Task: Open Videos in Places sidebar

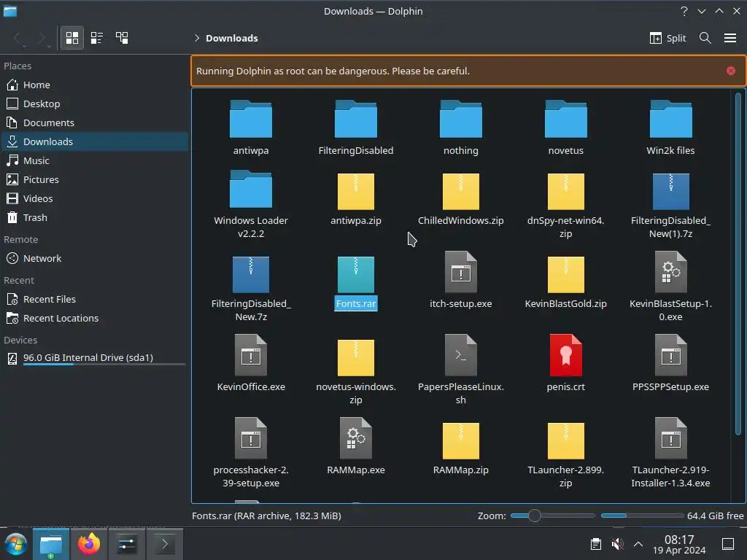Action: [x=94, y=198]
